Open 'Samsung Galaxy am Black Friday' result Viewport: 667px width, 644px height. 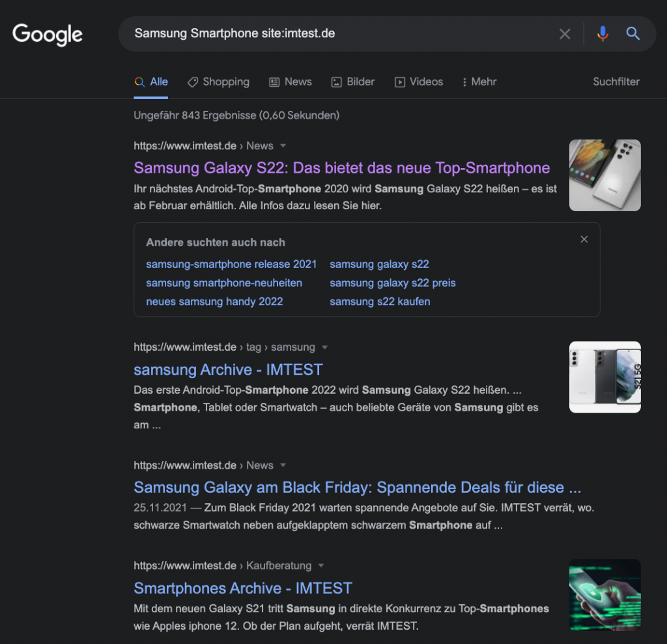point(358,488)
